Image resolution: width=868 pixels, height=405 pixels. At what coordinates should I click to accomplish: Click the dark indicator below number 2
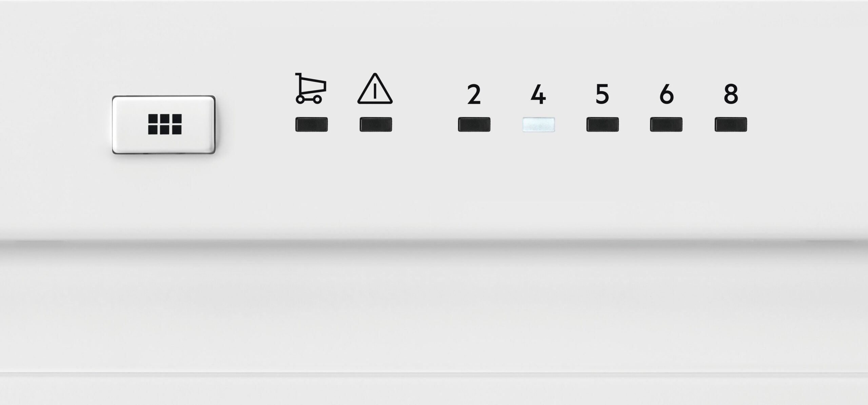474,125
